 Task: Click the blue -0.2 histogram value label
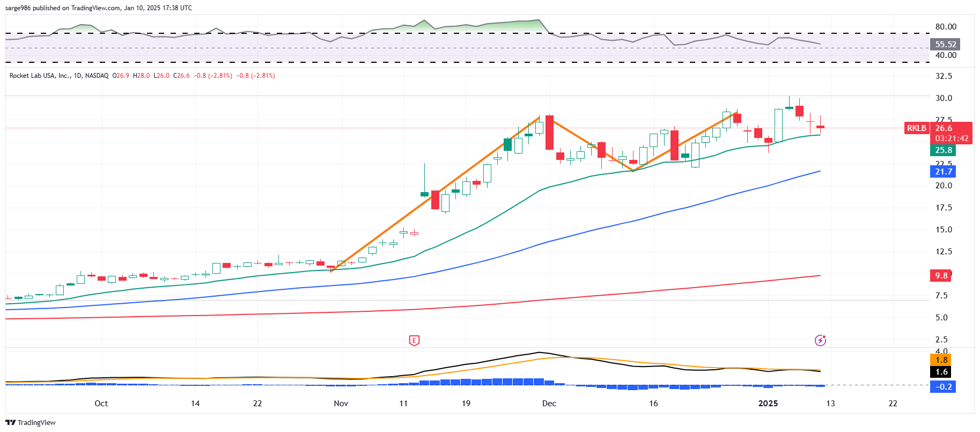click(x=943, y=387)
